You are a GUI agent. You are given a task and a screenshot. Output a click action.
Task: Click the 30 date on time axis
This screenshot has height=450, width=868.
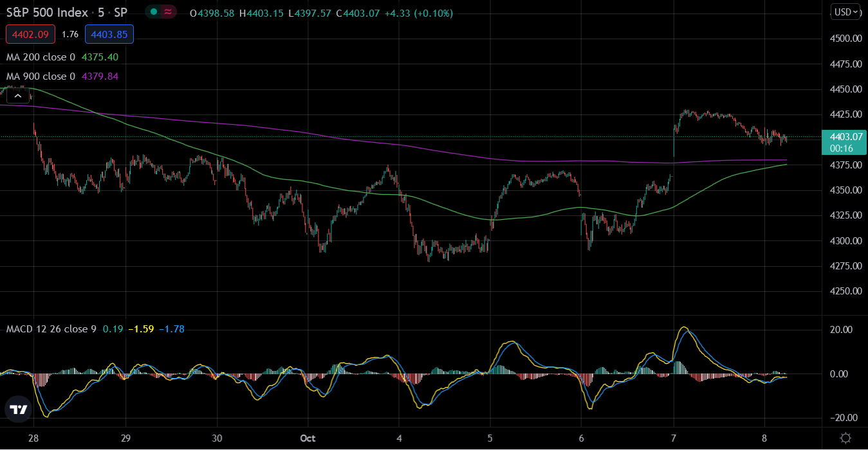click(x=217, y=438)
